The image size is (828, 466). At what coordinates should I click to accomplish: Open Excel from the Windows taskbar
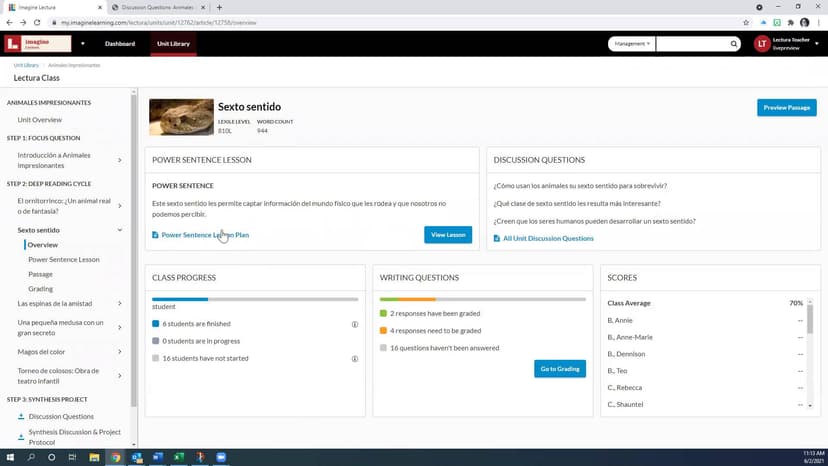click(178, 457)
